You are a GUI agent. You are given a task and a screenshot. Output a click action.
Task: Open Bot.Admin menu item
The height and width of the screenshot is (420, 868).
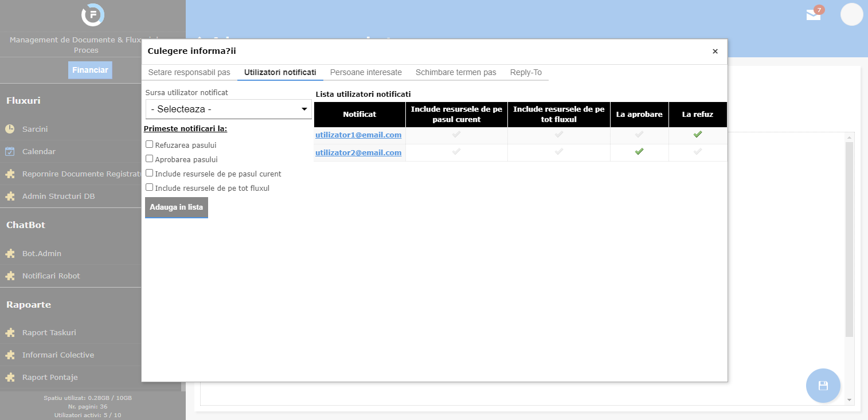pyautogui.click(x=42, y=253)
